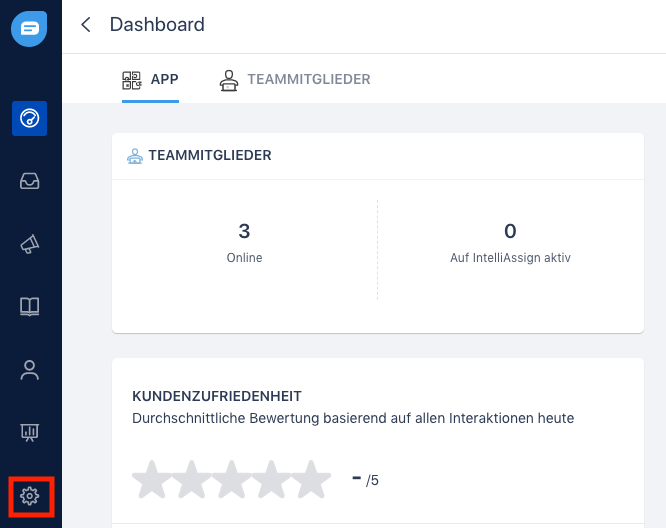Image resolution: width=666 pixels, height=528 pixels.
Task: Go back with the arrow beside Dashboard
Action: click(x=86, y=25)
